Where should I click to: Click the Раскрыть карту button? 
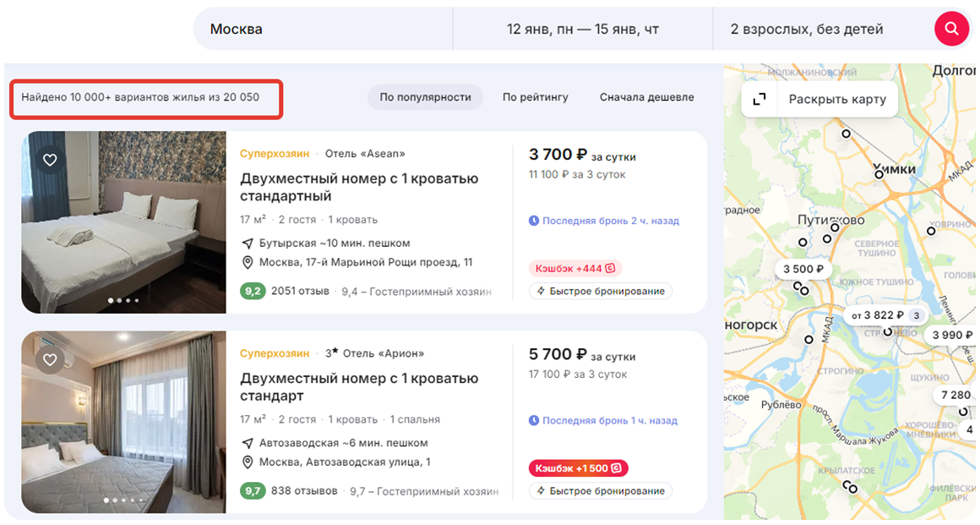[836, 99]
